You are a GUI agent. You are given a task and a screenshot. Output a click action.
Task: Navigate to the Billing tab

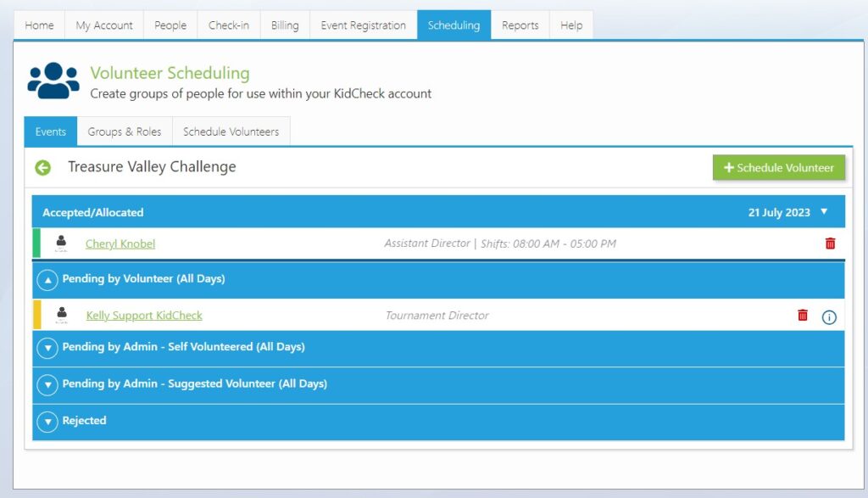pos(284,25)
